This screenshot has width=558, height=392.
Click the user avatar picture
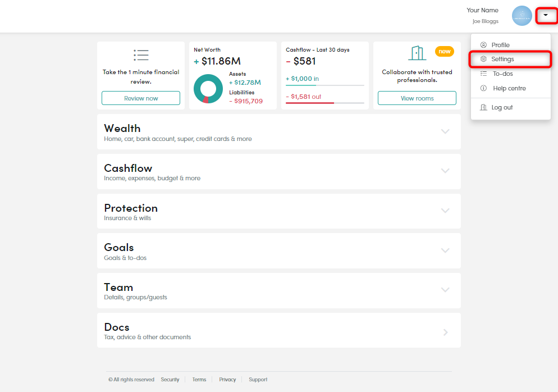pyautogui.click(x=522, y=16)
